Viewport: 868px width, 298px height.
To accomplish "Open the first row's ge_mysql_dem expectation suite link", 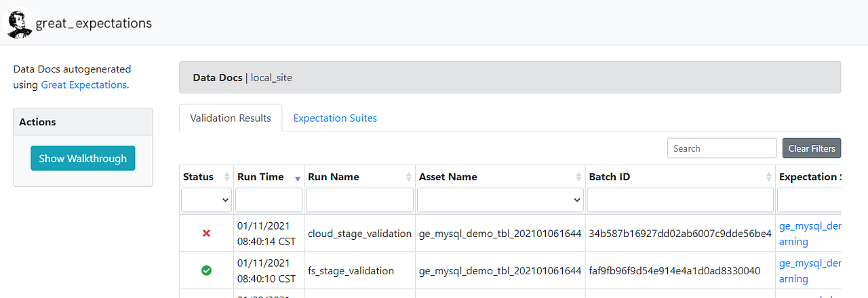I will tap(810, 226).
